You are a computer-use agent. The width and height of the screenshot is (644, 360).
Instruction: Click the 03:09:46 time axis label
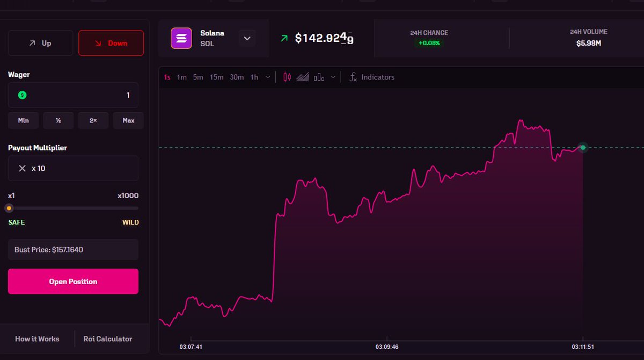point(387,347)
